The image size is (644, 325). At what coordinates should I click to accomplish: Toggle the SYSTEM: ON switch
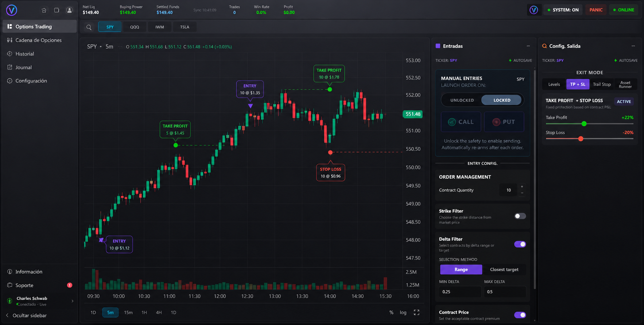point(563,10)
